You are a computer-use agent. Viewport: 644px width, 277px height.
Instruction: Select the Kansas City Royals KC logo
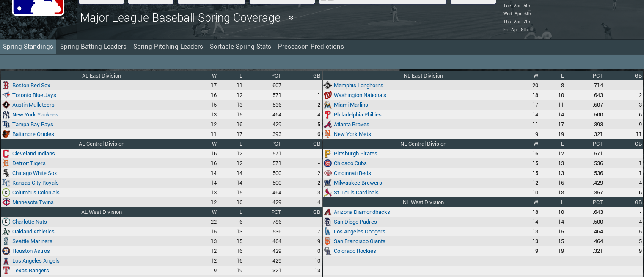(x=6, y=183)
